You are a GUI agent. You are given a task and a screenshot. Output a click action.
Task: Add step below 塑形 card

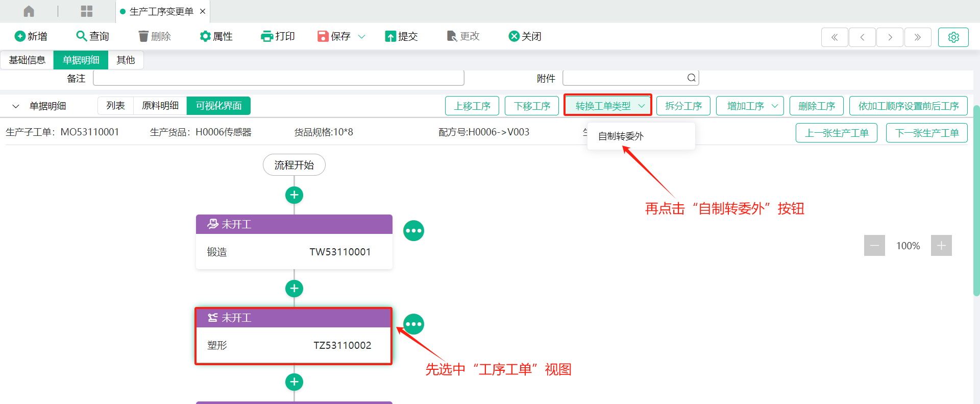294,382
